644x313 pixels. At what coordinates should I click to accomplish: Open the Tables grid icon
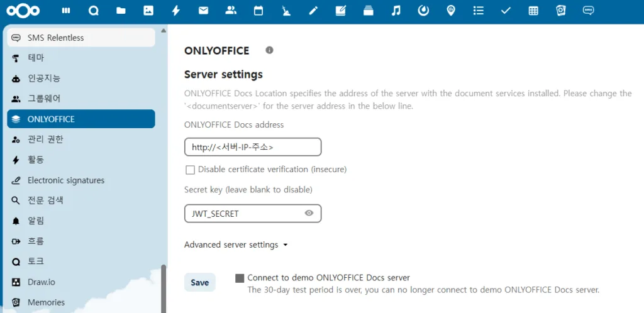click(x=533, y=11)
